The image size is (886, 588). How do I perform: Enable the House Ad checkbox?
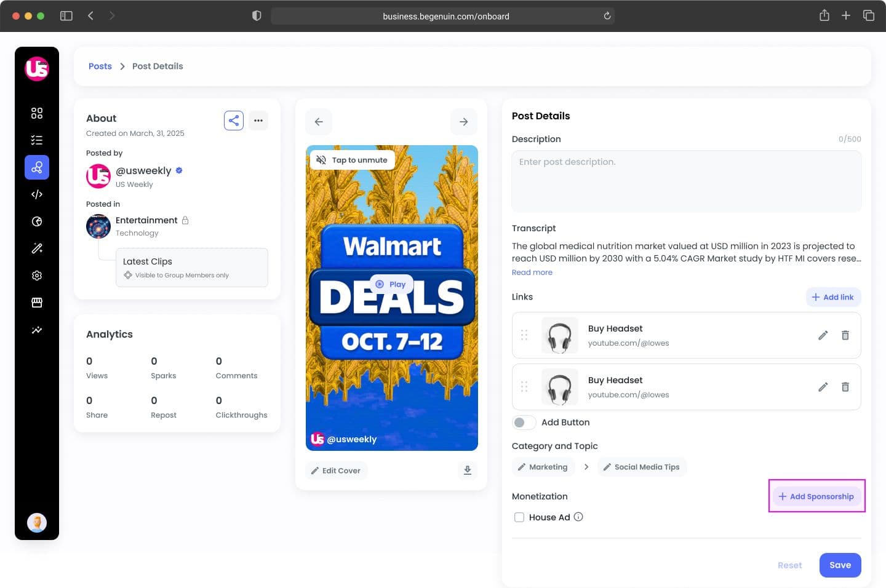tap(519, 517)
